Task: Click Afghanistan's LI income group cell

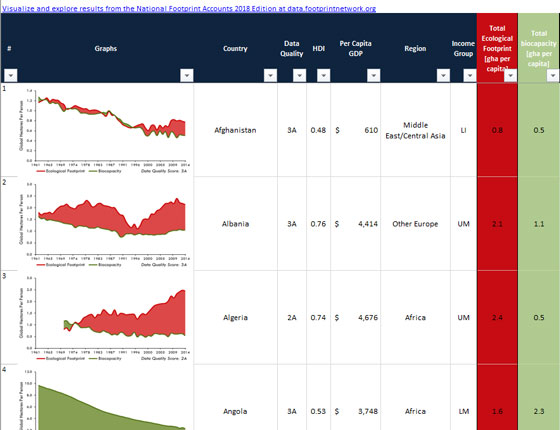Action: pyautogui.click(x=464, y=130)
